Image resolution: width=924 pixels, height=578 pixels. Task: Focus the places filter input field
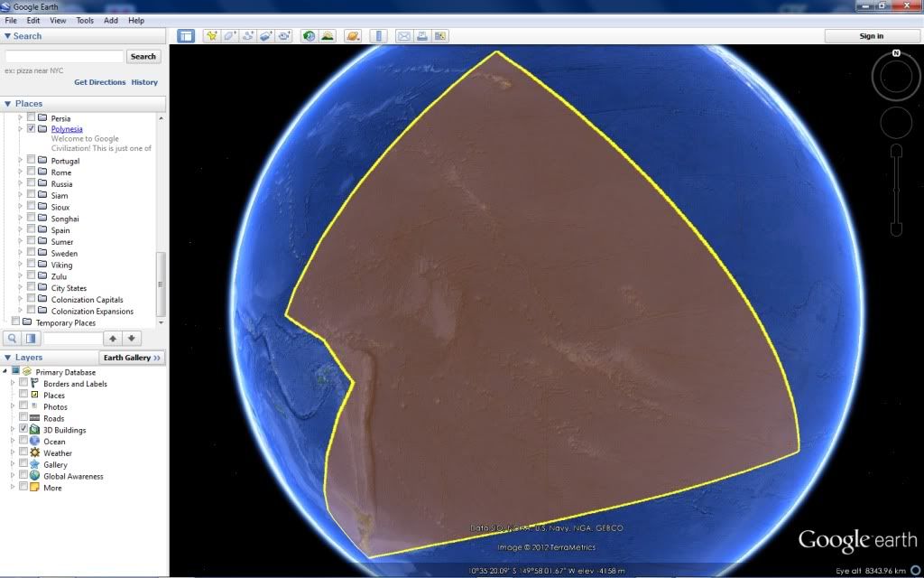[x=72, y=338]
